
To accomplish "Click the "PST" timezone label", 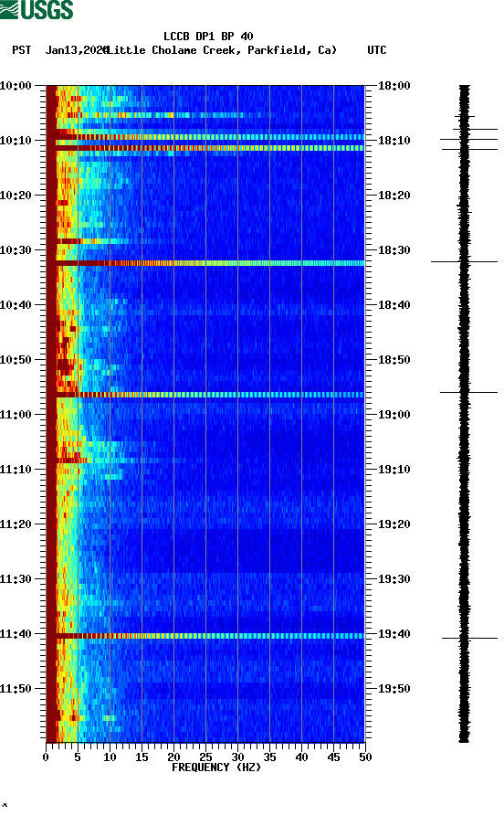I will (x=22, y=50).
